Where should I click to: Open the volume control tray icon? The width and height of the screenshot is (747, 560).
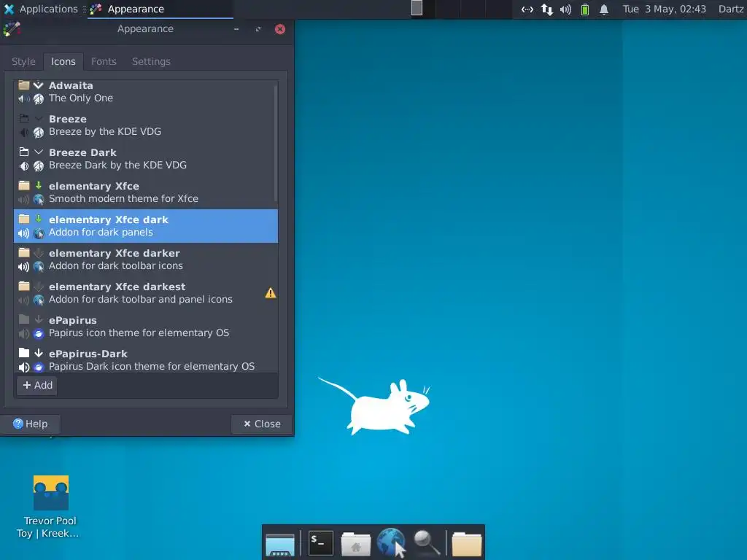pos(565,9)
